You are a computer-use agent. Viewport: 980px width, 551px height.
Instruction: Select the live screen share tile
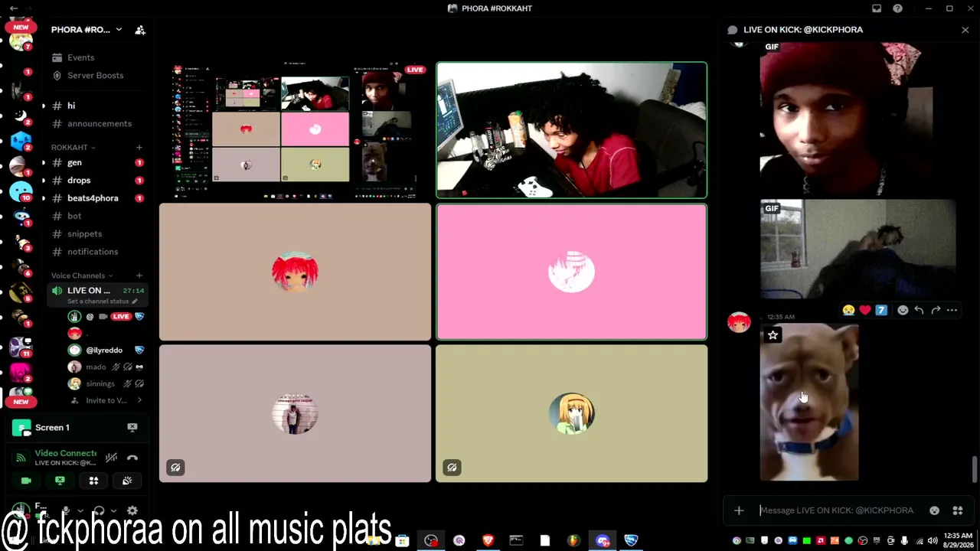click(x=295, y=130)
